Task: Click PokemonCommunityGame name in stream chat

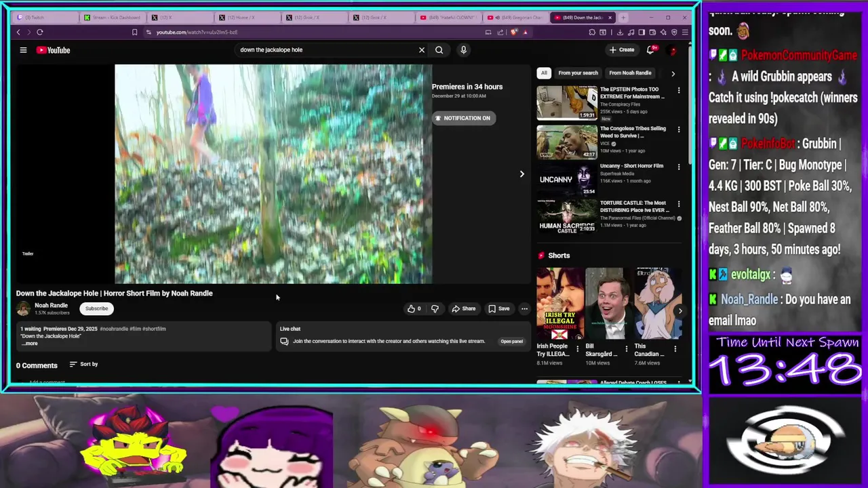Action: (x=800, y=56)
